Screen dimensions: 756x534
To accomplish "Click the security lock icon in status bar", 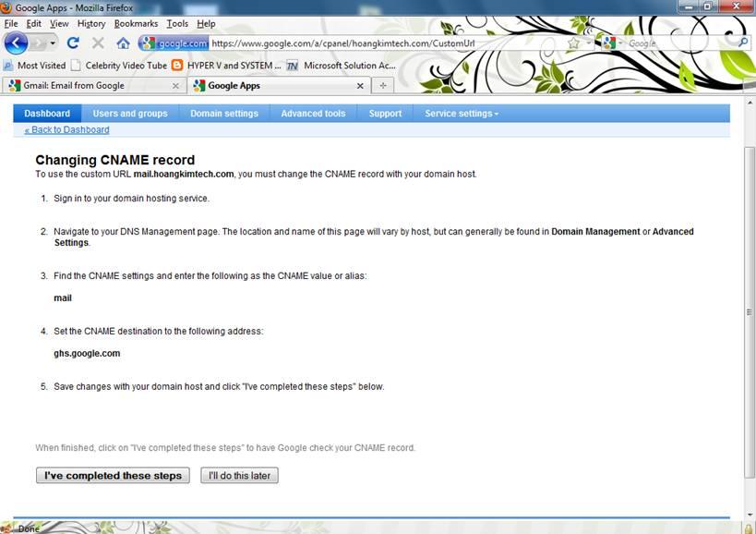I will 749,528.
